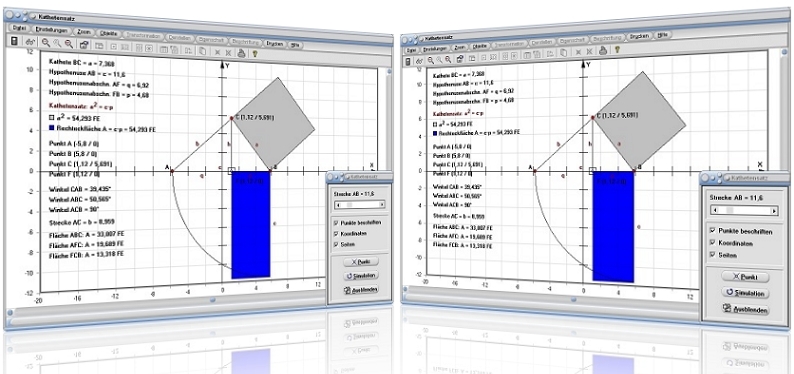The height and width of the screenshot is (374, 794).
Task: Click the 'Simulation' button in right panel
Action: click(744, 293)
